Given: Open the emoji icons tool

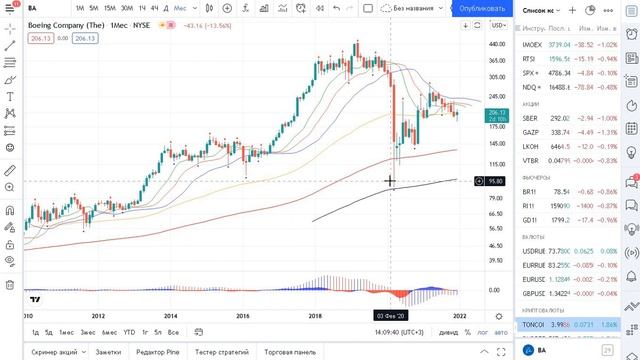Looking at the screenshot, I should click(x=10, y=147).
